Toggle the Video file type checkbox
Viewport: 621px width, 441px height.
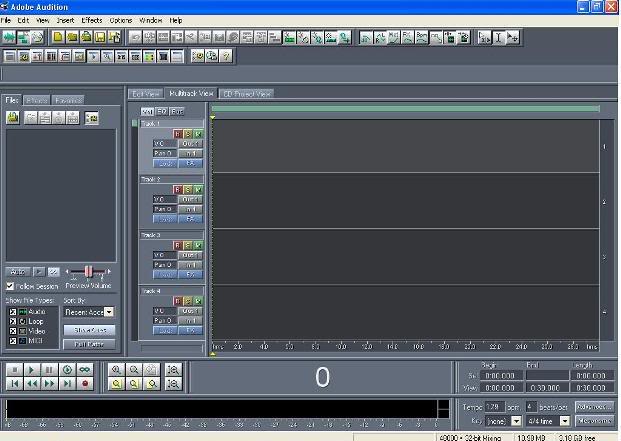point(13,331)
